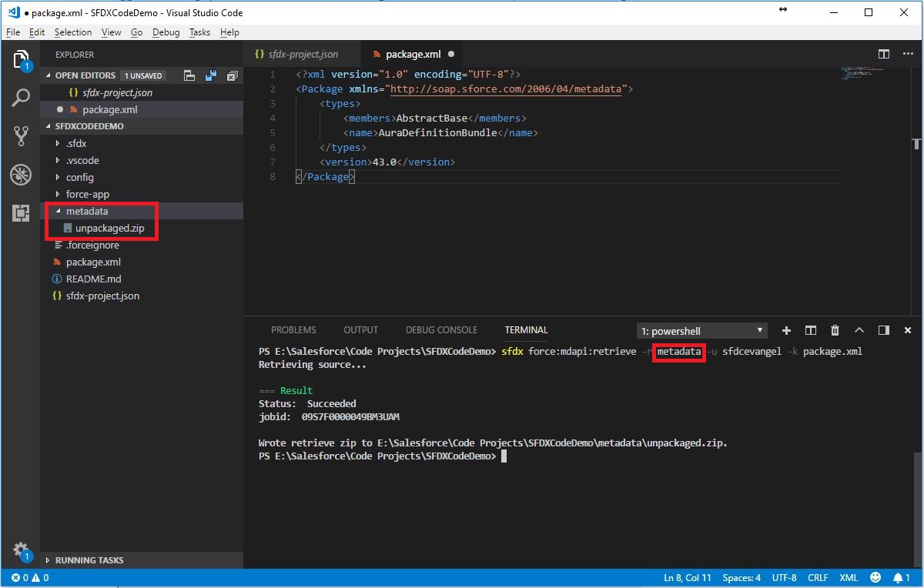This screenshot has width=924, height=588.
Task: Select package.xml under Open Editors
Action: tap(142, 109)
